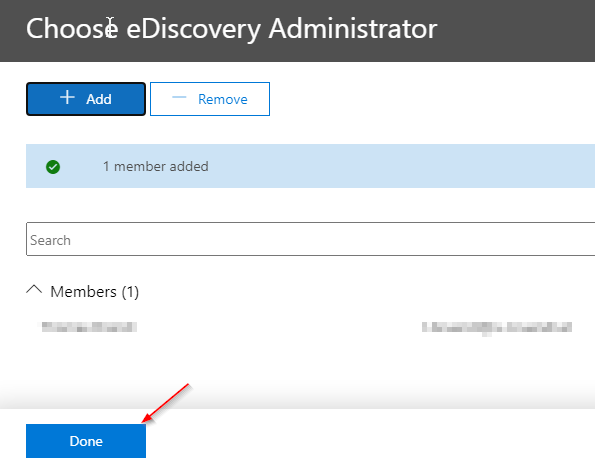Click the Done button
The width and height of the screenshot is (595, 466).
point(86,441)
